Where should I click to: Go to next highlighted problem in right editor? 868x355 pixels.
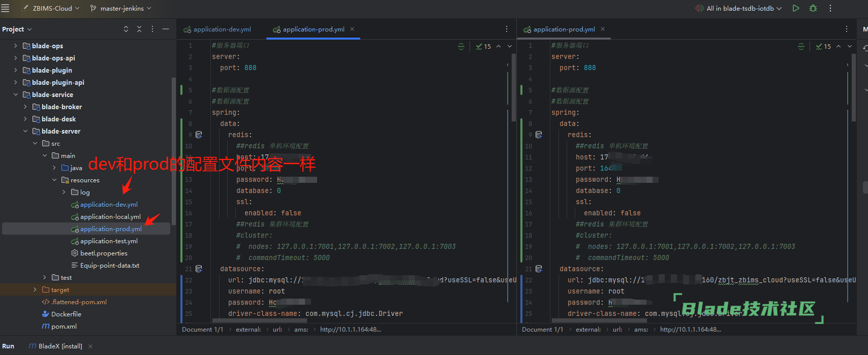pos(850,46)
